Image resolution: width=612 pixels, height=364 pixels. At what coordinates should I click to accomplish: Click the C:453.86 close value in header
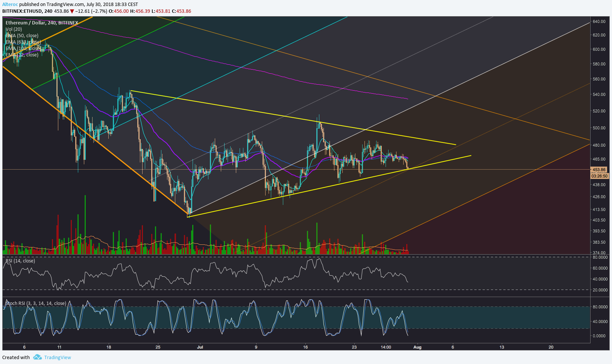(181, 11)
